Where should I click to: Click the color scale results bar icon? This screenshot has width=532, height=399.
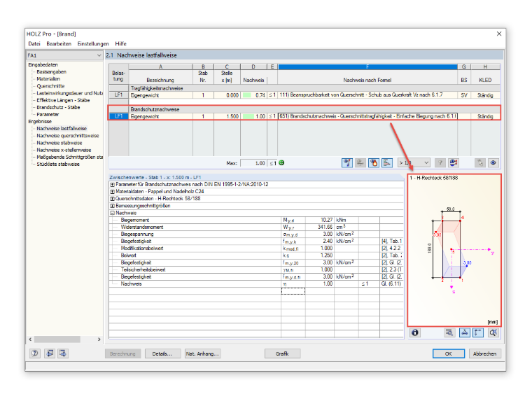pyautogui.click(x=387, y=163)
